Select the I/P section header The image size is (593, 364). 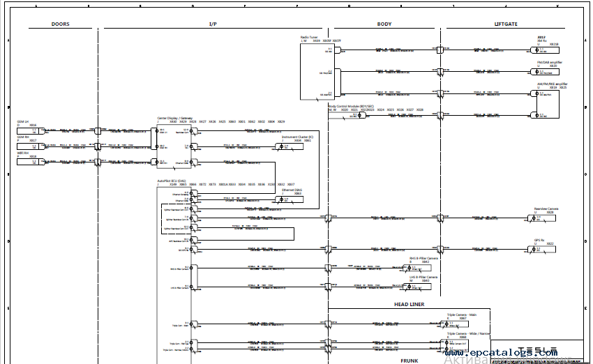coord(213,24)
